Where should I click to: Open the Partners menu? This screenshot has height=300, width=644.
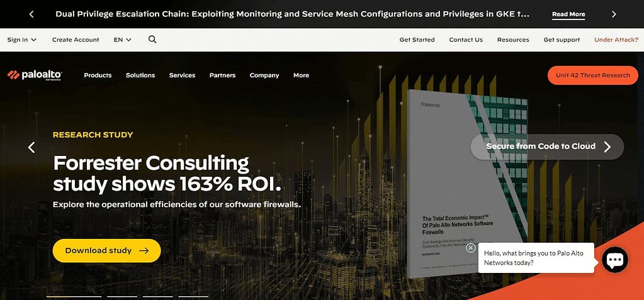[223, 75]
